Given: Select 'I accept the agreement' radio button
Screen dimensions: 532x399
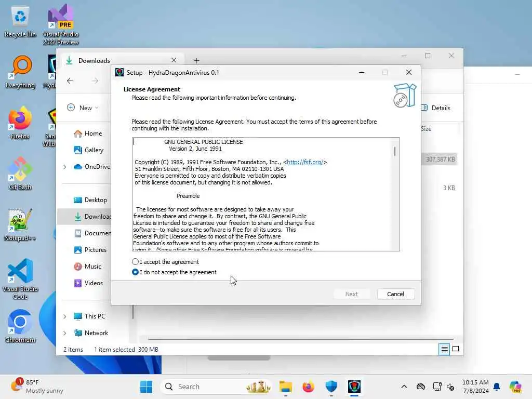Looking at the screenshot, I should pyautogui.click(x=136, y=262).
